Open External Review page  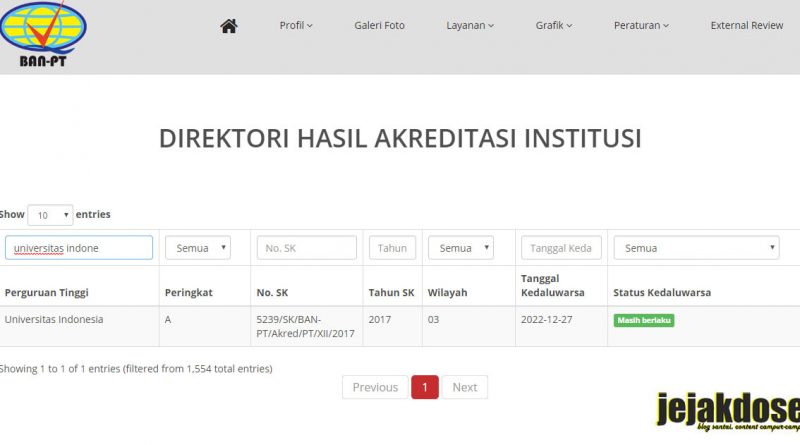point(746,26)
